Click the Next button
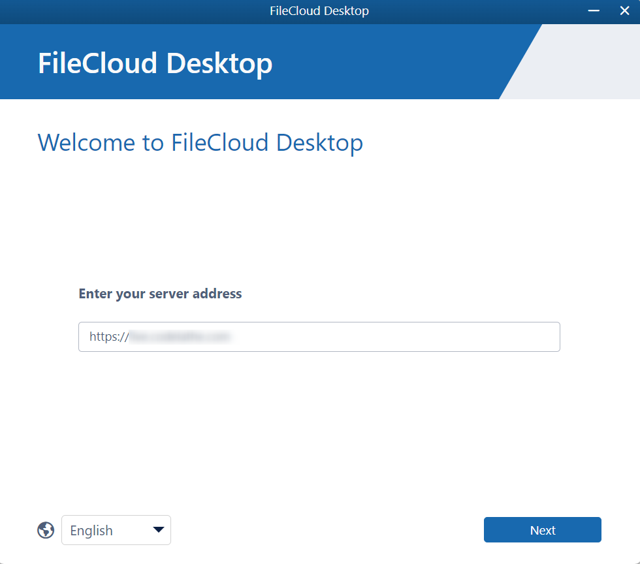 542,530
